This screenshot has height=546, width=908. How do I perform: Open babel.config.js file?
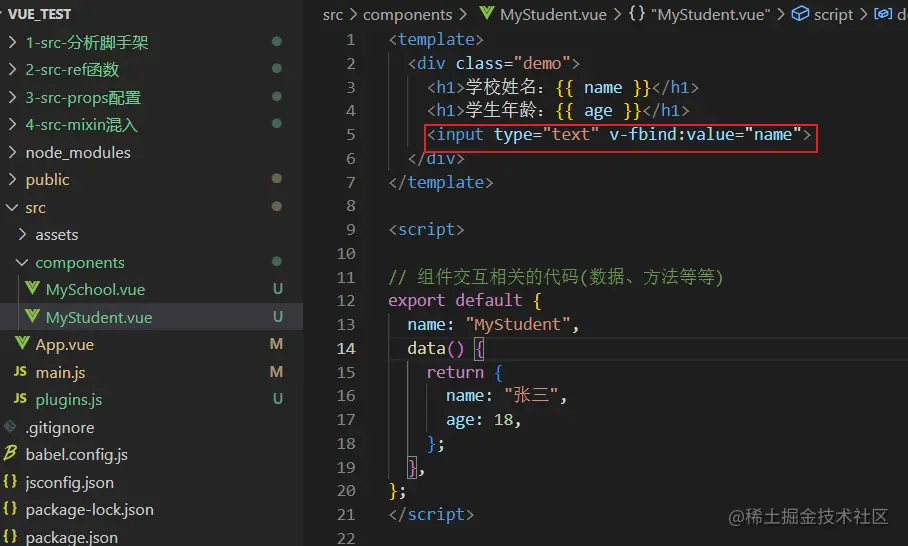pos(76,455)
